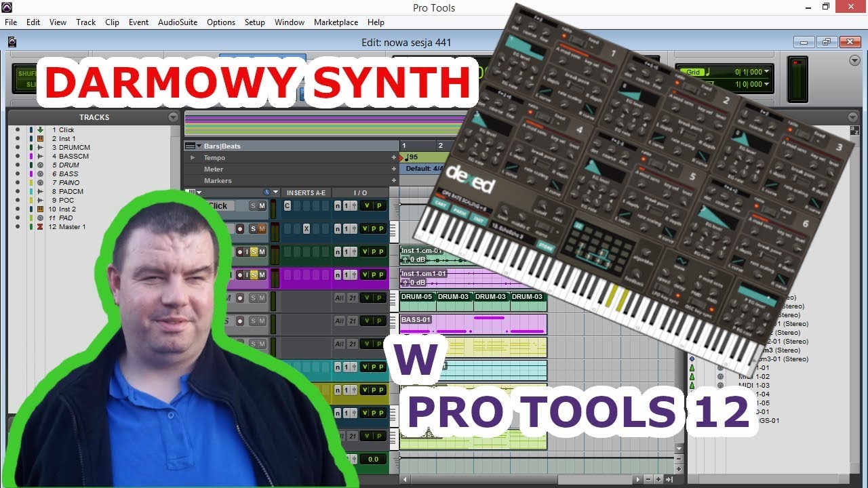Click the cyan color strip of '8 PADCM'
This screenshot has width=868, height=488.
31,191
